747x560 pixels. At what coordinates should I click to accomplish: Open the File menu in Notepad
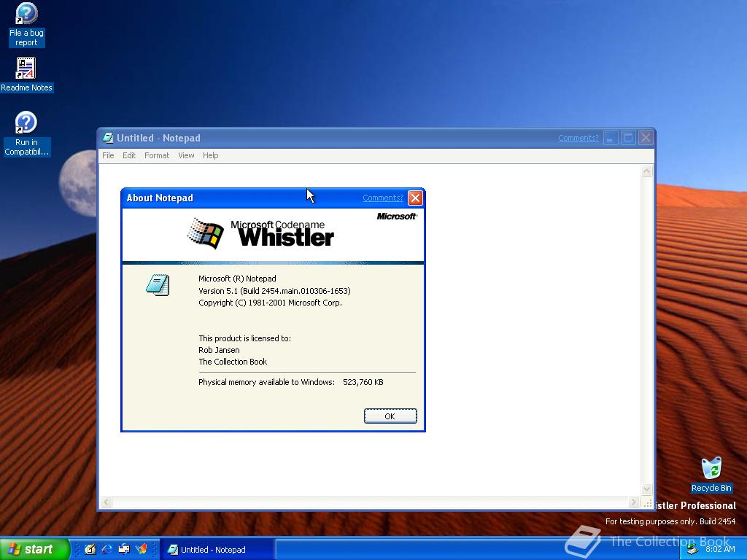click(x=108, y=155)
